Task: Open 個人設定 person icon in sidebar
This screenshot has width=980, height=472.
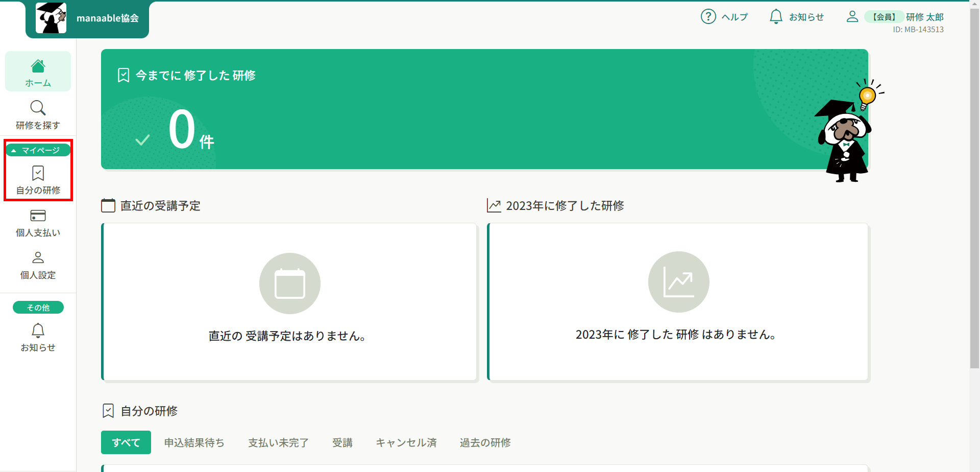Action: (x=38, y=257)
